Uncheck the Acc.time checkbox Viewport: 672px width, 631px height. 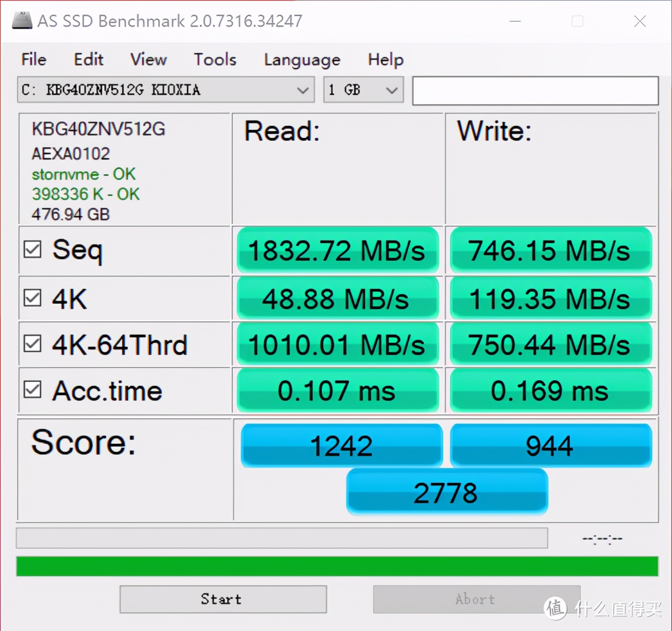32,390
